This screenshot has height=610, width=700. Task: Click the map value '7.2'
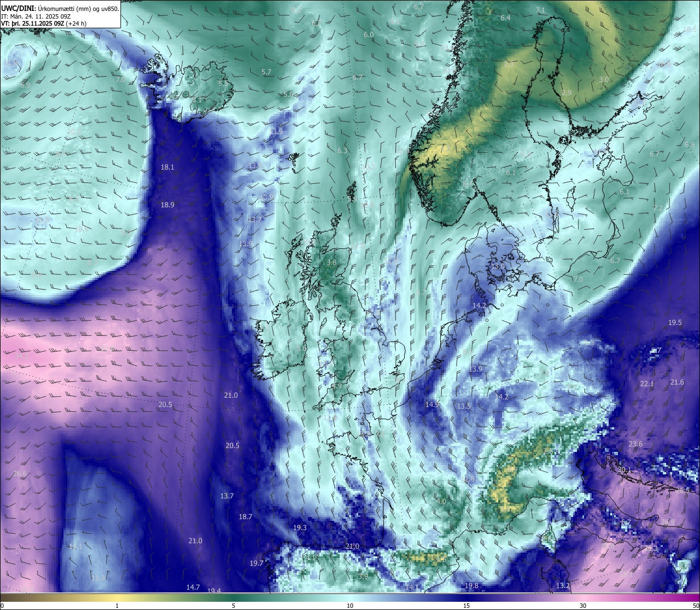[x=658, y=208]
